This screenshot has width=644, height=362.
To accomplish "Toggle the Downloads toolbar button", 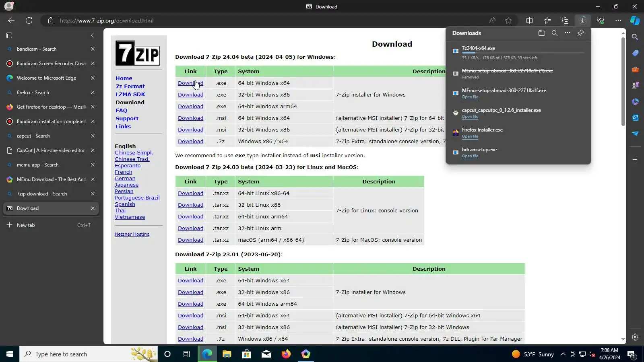I will pos(583,21).
